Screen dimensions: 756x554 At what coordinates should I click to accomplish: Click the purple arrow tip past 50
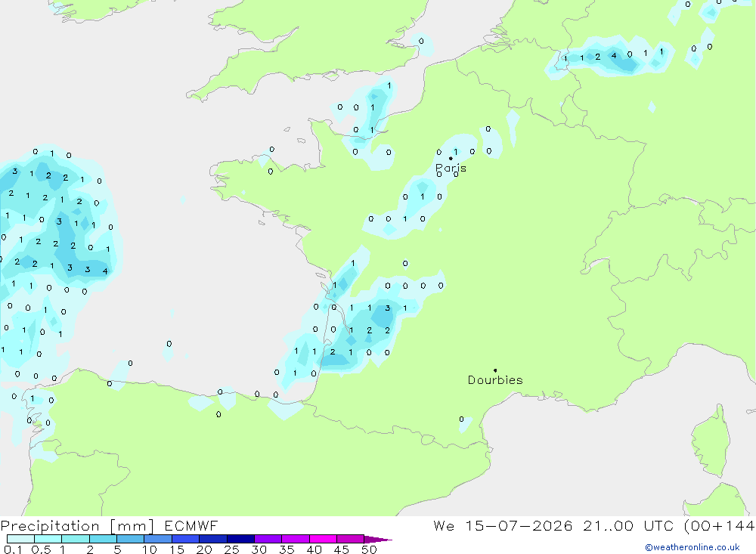pos(379,539)
